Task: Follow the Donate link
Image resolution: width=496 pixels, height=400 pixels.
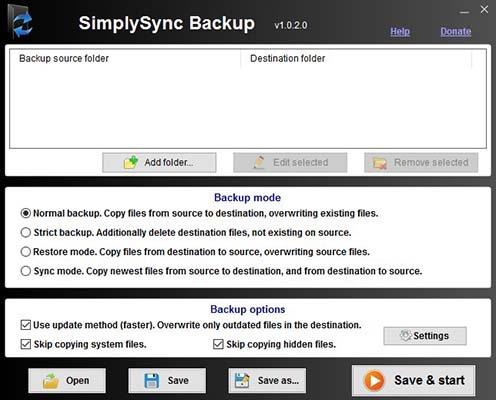Action: (x=456, y=32)
